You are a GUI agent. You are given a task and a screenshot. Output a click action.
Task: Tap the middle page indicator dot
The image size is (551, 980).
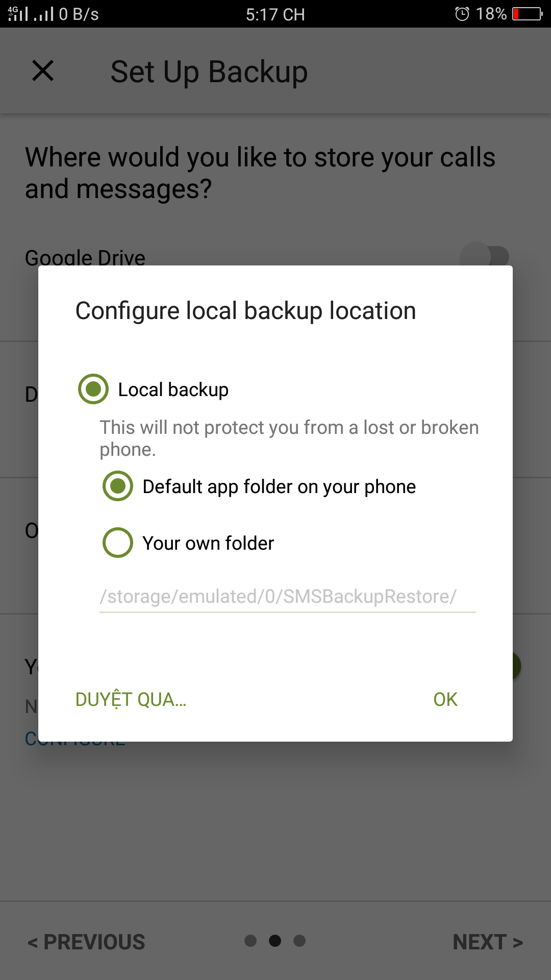click(275, 941)
